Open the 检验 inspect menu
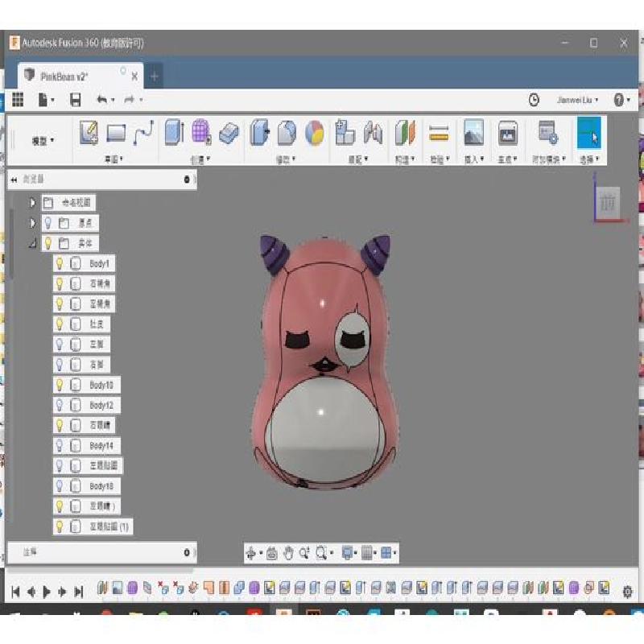 coord(440,159)
